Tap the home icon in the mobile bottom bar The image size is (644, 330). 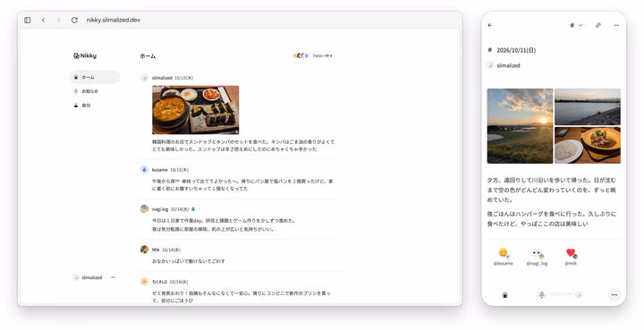click(505, 295)
